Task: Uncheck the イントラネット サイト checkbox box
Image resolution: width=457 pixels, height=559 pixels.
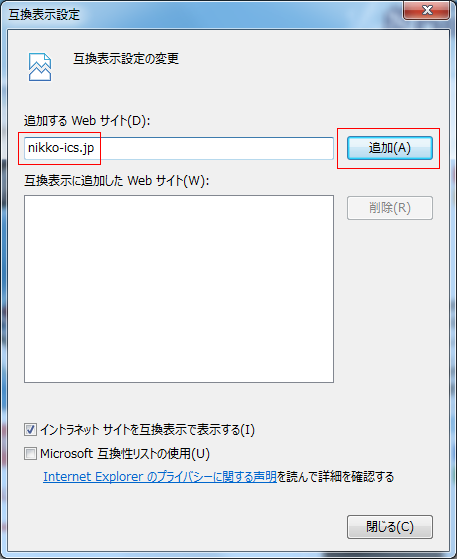Action: tap(30, 430)
